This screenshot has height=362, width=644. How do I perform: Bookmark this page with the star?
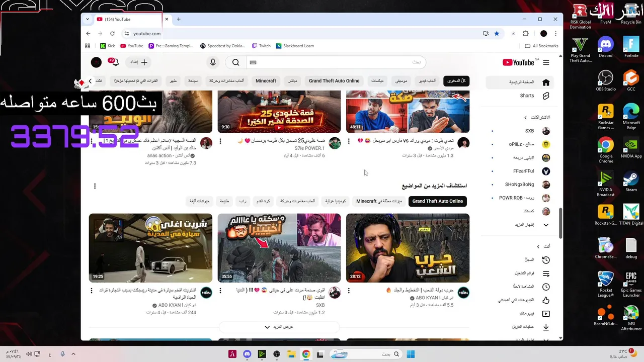(x=497, y=34)
